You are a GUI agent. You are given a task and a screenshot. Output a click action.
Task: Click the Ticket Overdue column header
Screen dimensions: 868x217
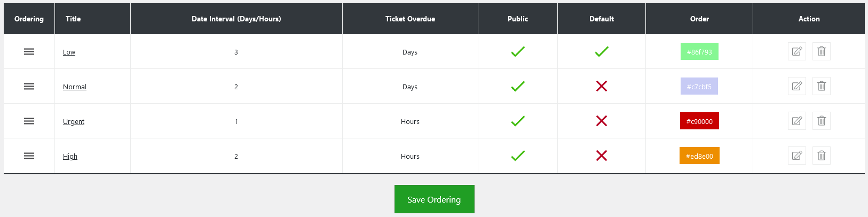(x=410, y=19)
